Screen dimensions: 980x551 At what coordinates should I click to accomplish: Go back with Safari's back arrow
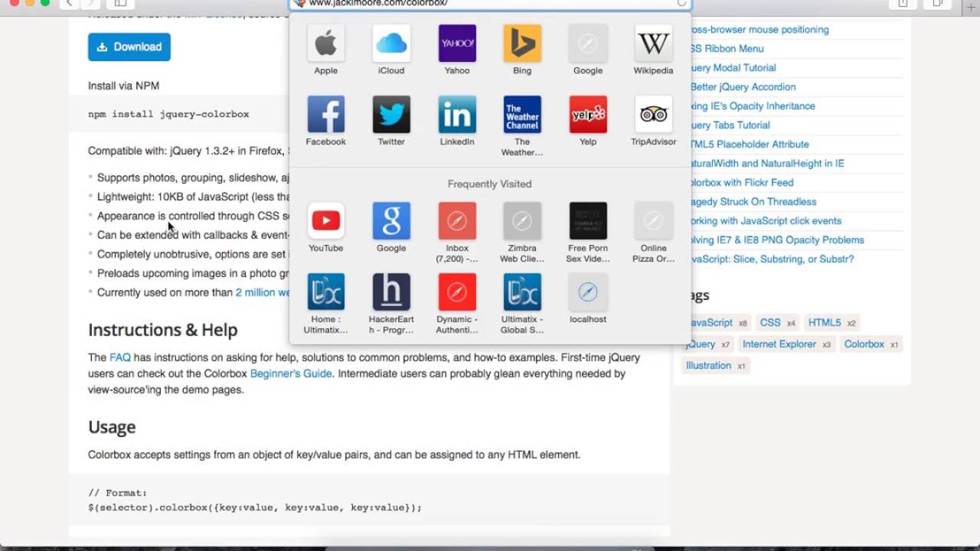(69, 3)
